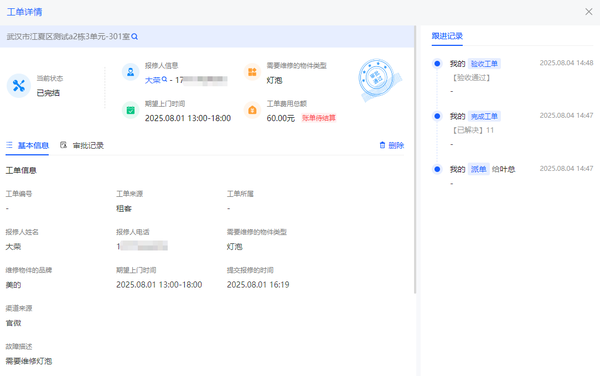This screenshot has width=600, height=376.
Task: Click the 基本信息 list icon
Action: click(9, 145)
